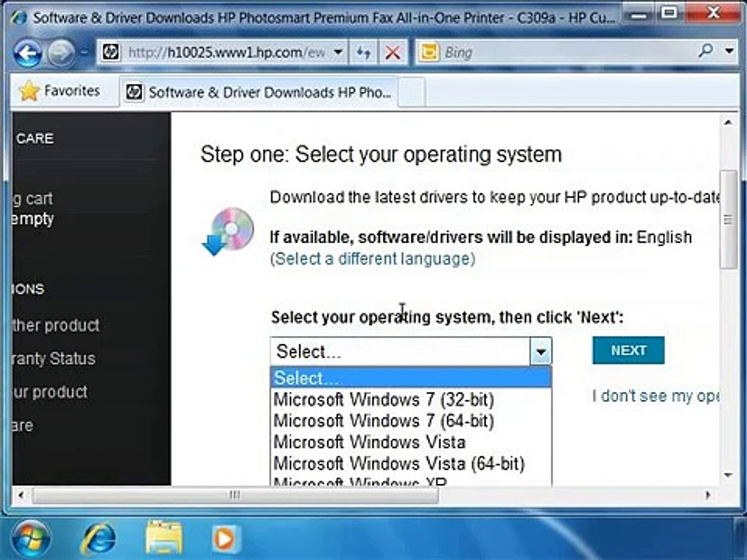Stop page loading with red X
Viewport: 747px width, 560px height.
393,52
